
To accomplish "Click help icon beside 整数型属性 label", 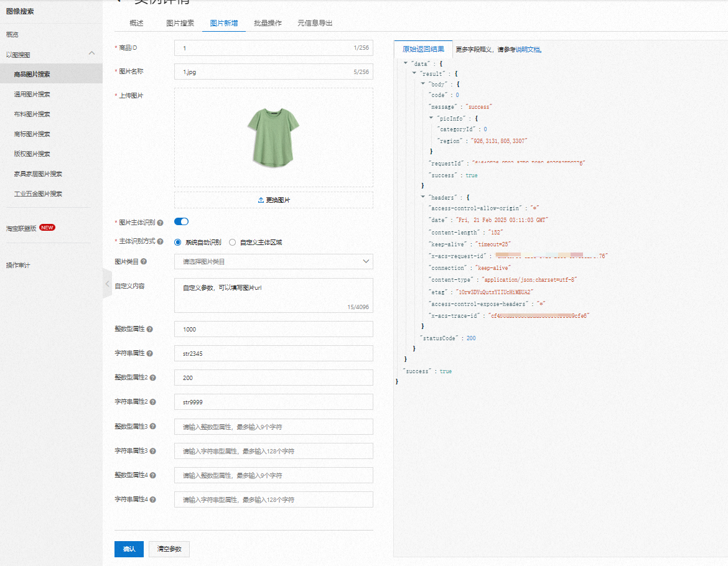I will tap(150, 329).
